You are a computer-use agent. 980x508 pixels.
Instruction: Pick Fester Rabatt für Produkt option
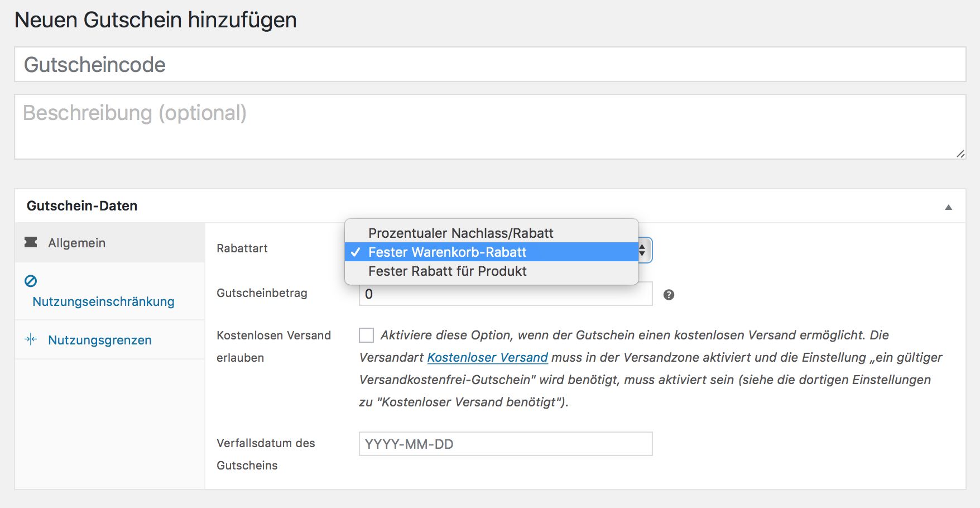(x=447, y=271)
